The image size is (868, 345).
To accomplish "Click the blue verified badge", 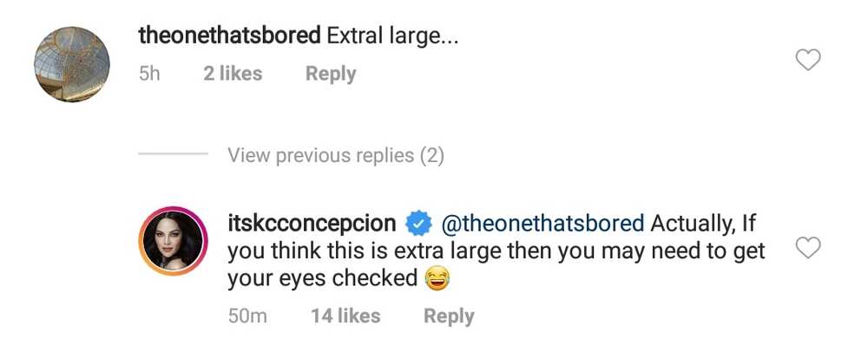I will tap(419, 224).
